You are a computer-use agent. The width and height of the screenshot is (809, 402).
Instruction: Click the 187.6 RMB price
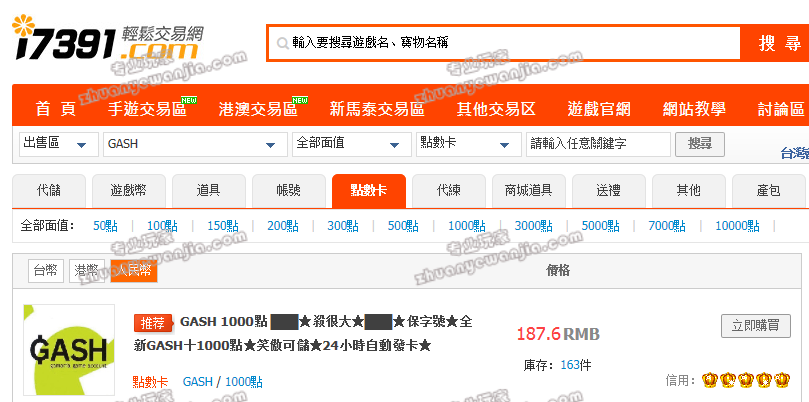558,334
